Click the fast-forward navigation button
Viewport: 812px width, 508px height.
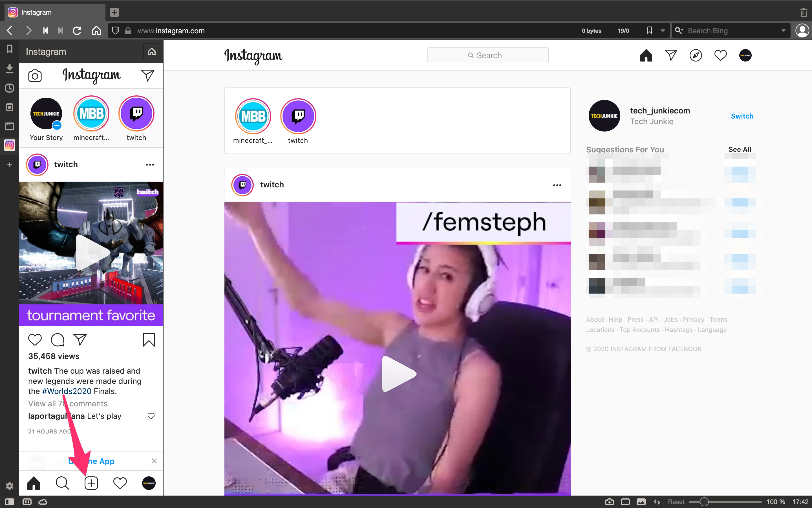pyautogui.click(x=60, y=30)
